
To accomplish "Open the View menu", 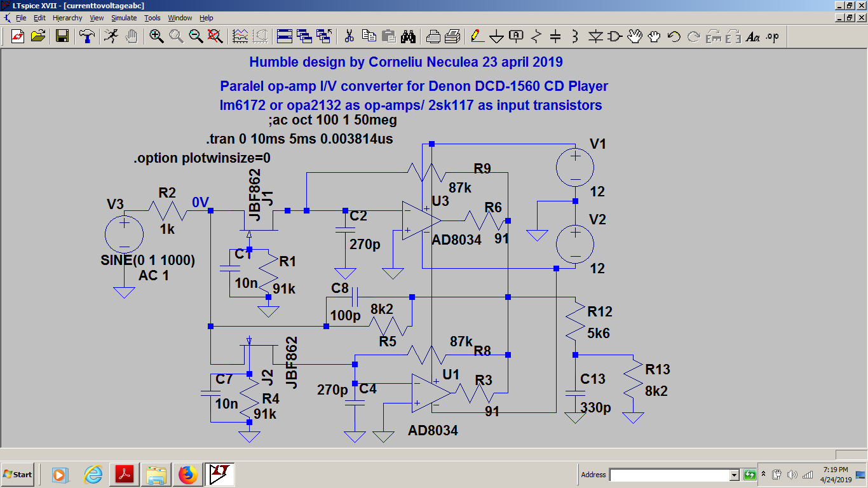I will point(97,18).
